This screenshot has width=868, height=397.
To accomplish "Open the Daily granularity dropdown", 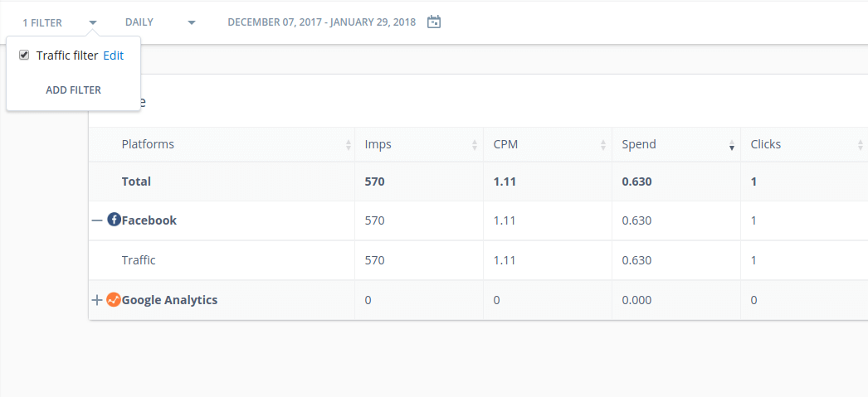I will [x=192, y=22].
